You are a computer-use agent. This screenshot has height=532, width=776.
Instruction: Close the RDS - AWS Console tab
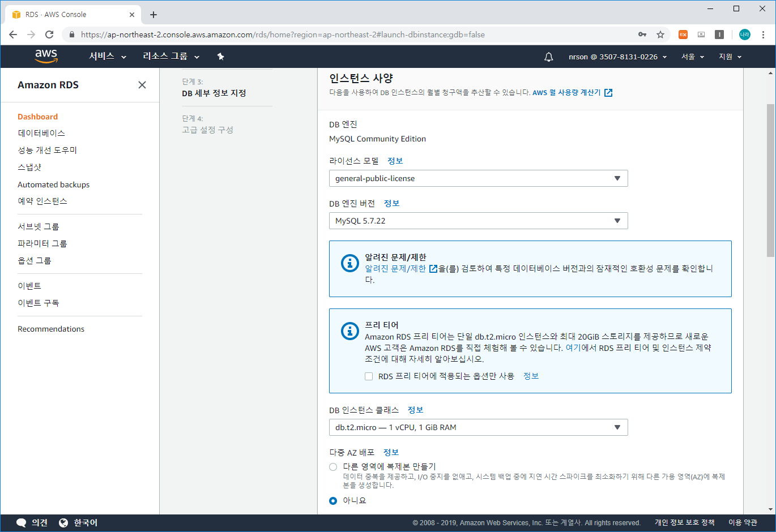pyautogui.click(x=132, y=15)
